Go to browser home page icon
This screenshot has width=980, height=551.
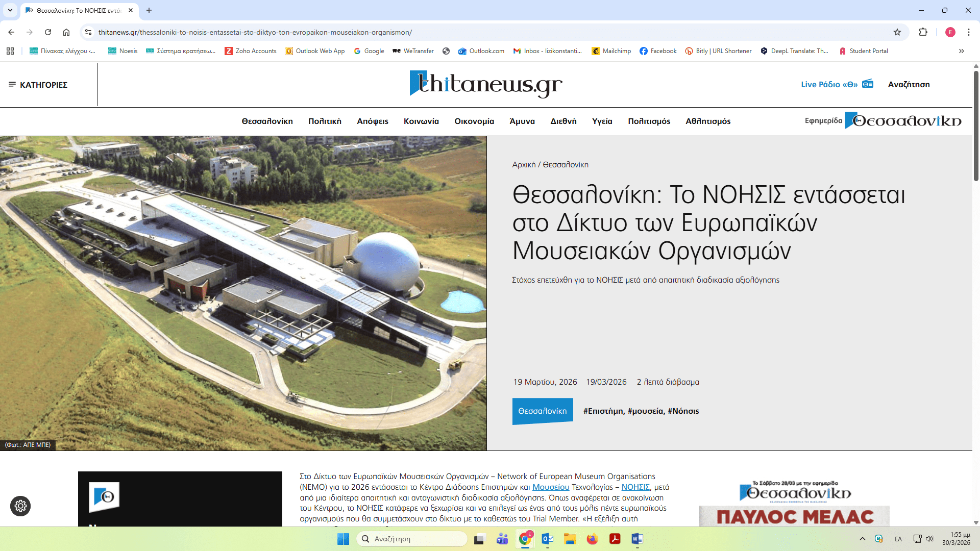tap(66, 32)
